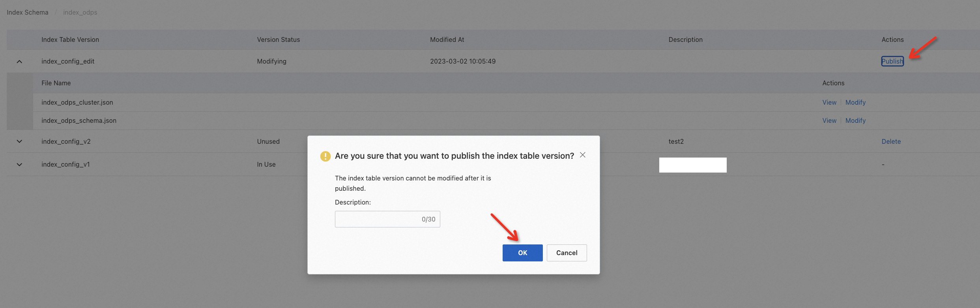Cancel the publish confirmation dialog
This screenshot has height=308, width=980.
click(567, 253)
